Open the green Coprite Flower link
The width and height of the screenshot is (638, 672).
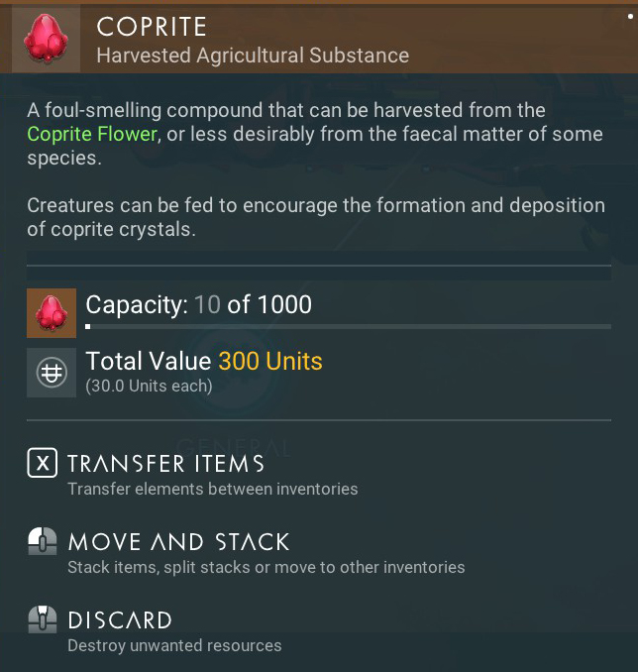92,134
